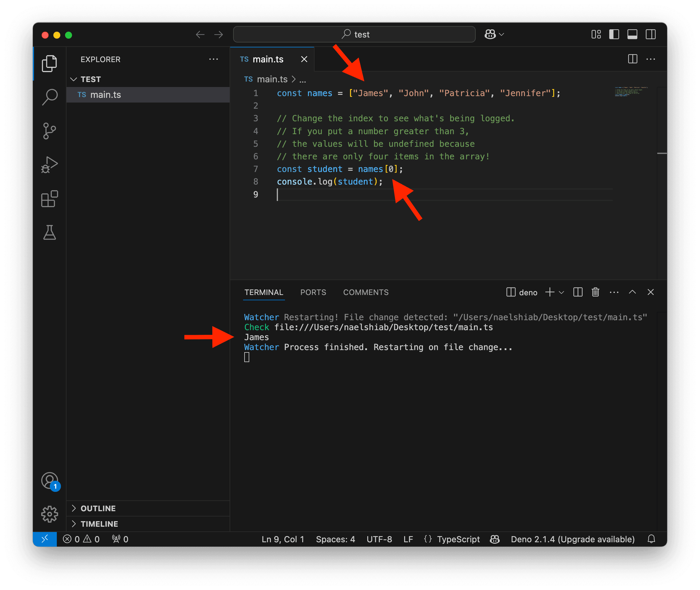700x590 pixels.
Task: Change encoding via UTF-8
Action: pos(379,539)
